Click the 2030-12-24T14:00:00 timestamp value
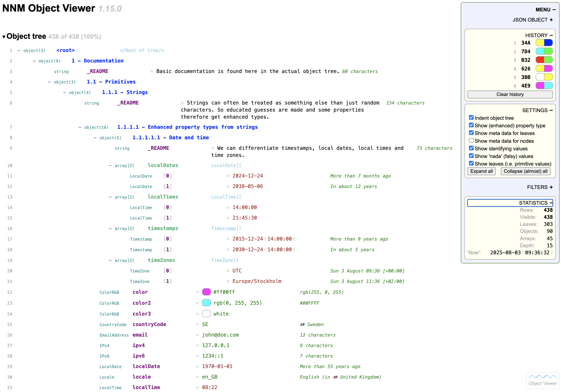This screenshot has width=561, height=392. 264,250
